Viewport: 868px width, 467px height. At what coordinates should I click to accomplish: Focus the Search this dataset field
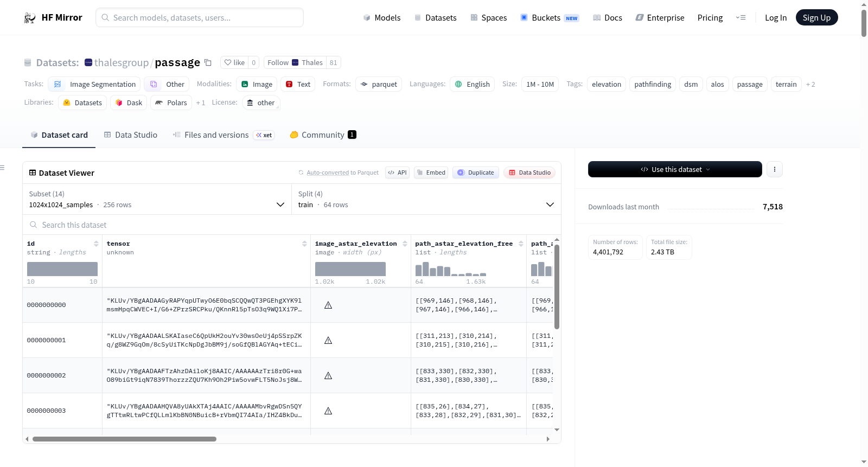292,225
